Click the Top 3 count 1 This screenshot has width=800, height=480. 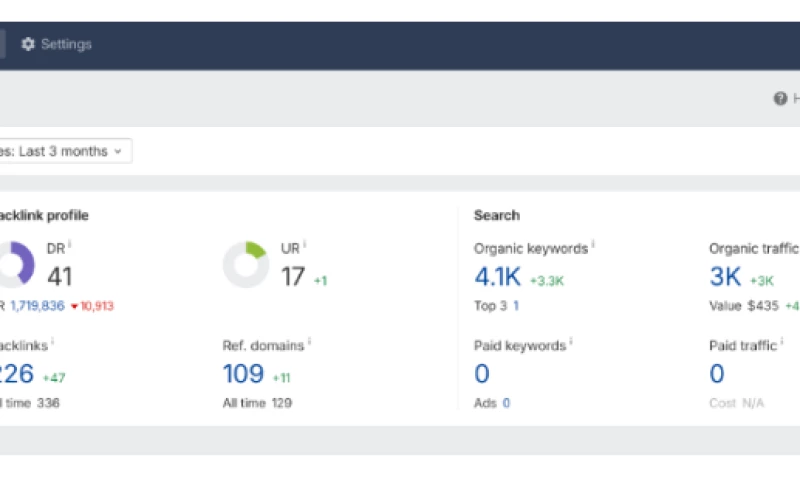coord(516,306)
